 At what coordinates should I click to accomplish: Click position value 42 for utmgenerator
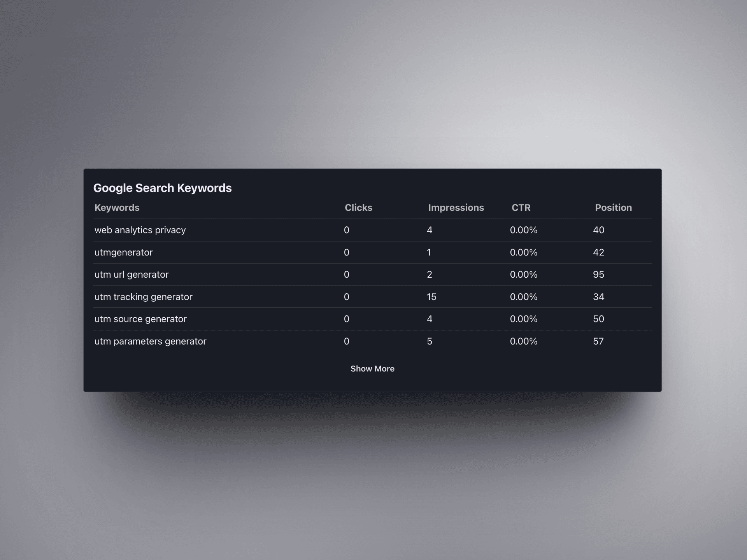coord(598,252)
